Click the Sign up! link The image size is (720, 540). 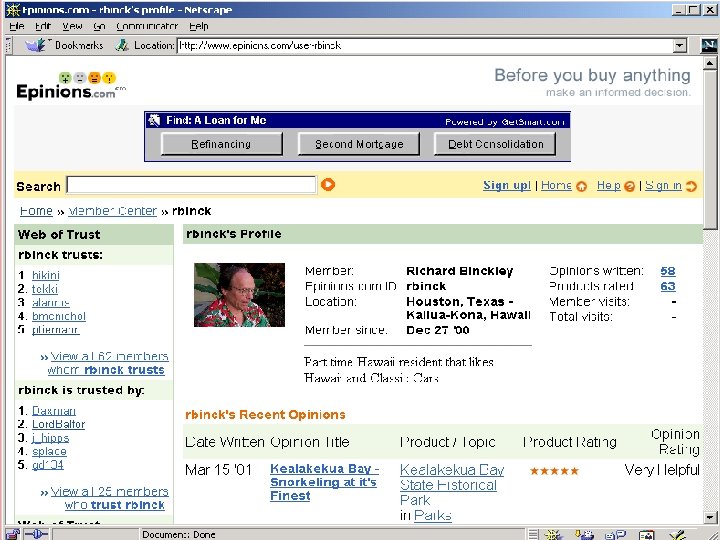coord(506,185)
